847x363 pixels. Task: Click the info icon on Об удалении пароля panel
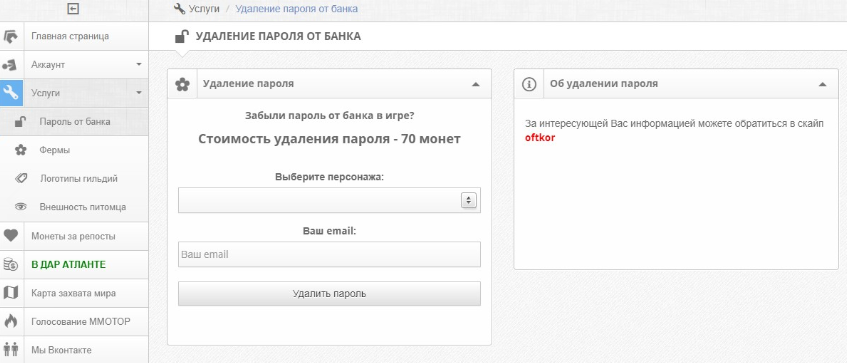[529, 84]
